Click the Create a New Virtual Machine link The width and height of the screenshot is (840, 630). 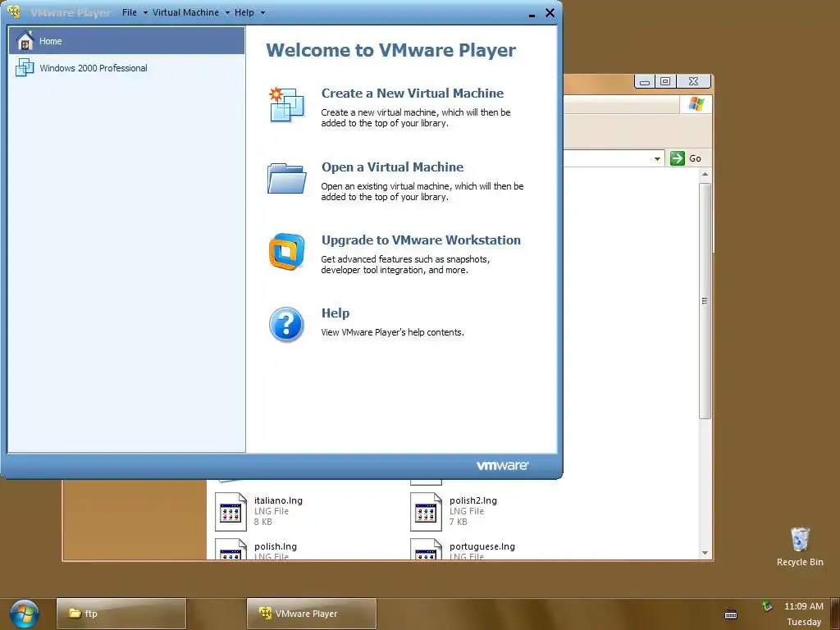pyautogui.click(x=413, y=94)
